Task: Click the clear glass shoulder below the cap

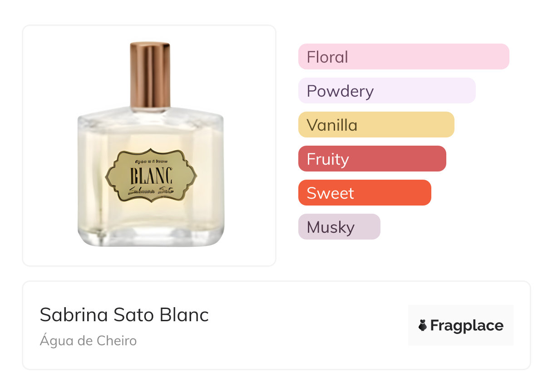Action: [150, 115]
